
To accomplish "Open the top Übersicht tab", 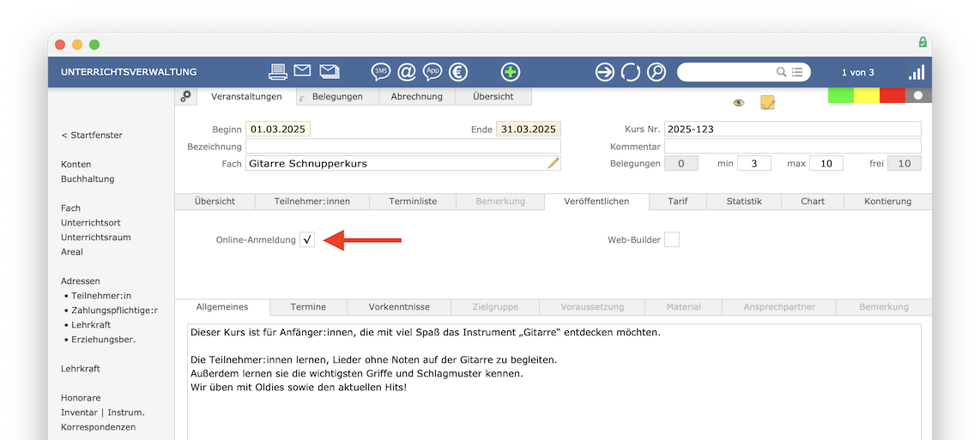I will pyautogui.click(x=493, y=96).
